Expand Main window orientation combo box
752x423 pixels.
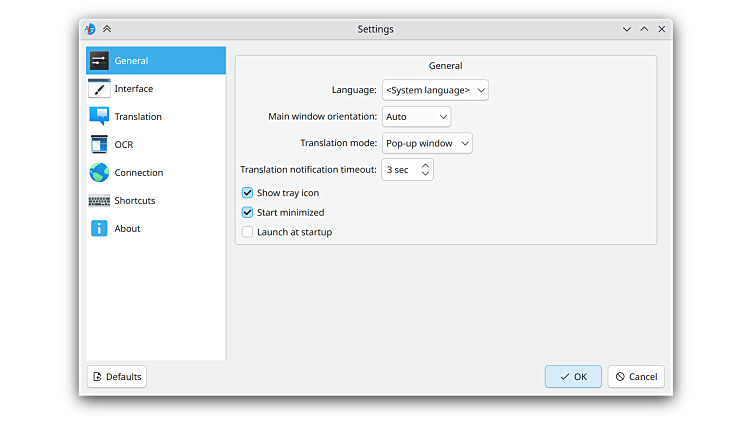(x=416, y=117)
